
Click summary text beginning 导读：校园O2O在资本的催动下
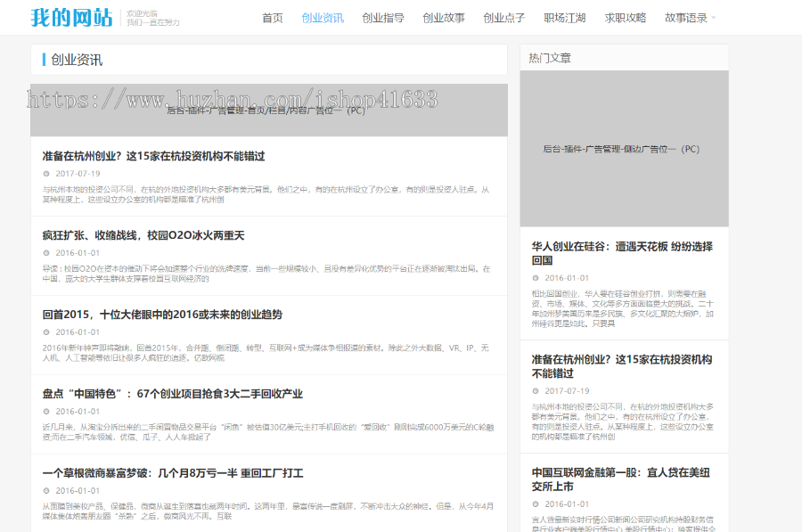(x=266, y=274)
